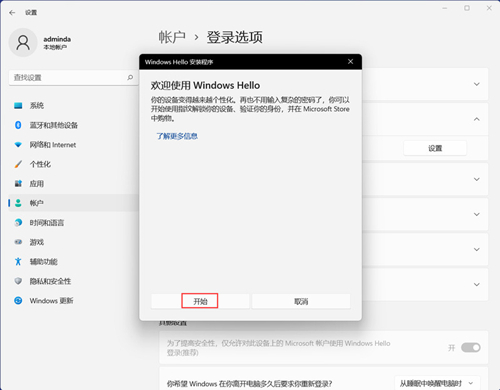Follow the 了解更多信息 link
500x390 pixels.
(177, 136)
